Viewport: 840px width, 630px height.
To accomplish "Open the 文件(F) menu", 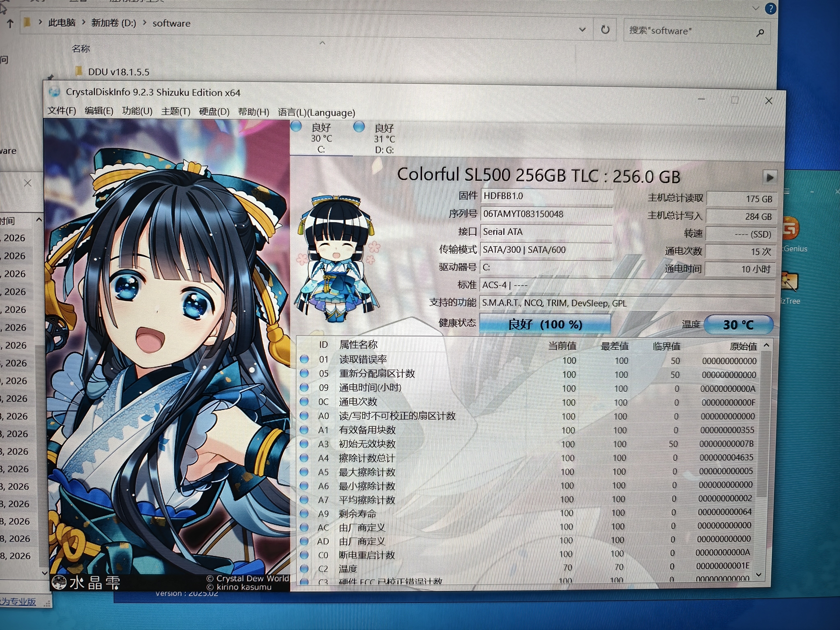I will 62,111.
